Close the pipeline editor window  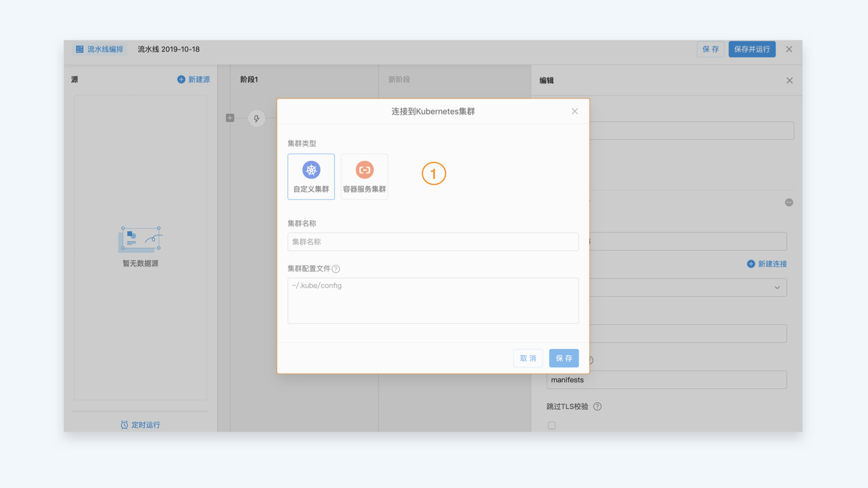pyautogui.click(x=789, y=49)
